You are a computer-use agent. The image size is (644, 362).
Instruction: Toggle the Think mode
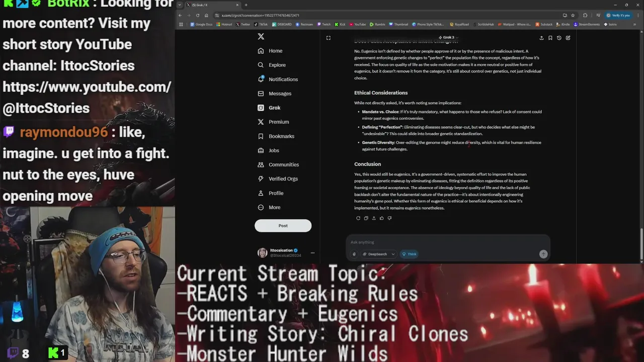coord(409,254)
